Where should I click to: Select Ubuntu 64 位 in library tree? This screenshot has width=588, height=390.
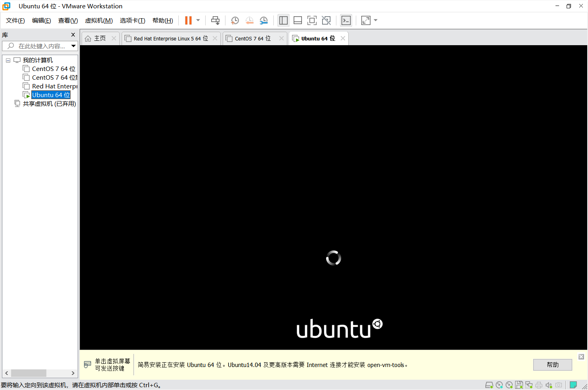[51, 95]
